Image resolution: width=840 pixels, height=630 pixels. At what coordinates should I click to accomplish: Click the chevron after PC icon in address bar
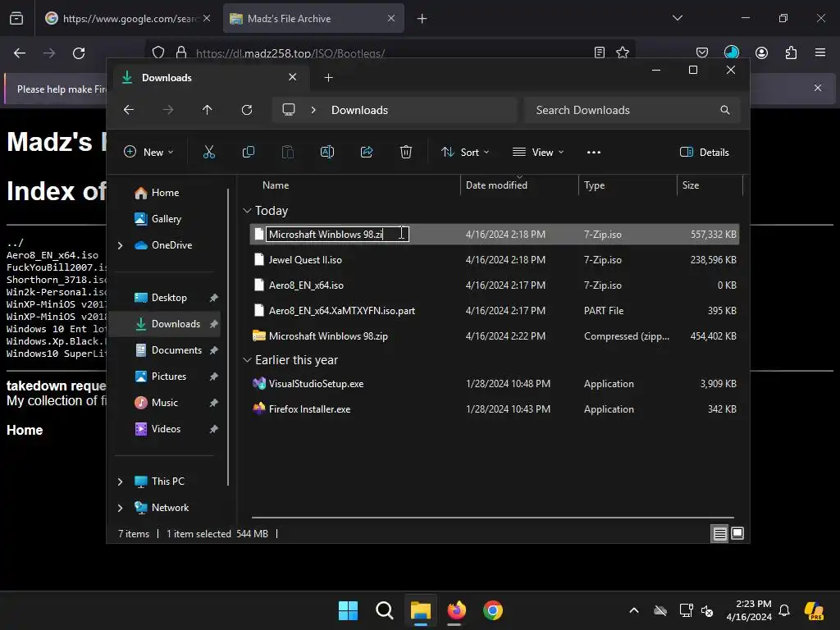[x=313, y=110]
